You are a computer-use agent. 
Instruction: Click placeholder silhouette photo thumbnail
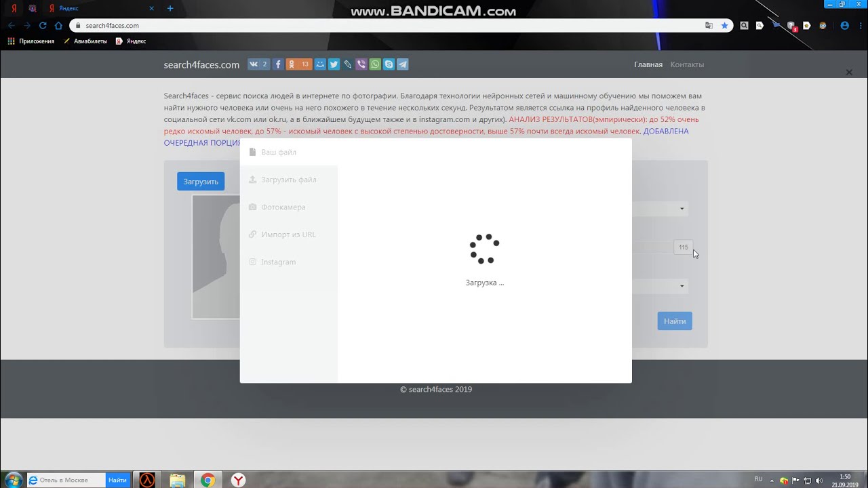pos(216,256)
